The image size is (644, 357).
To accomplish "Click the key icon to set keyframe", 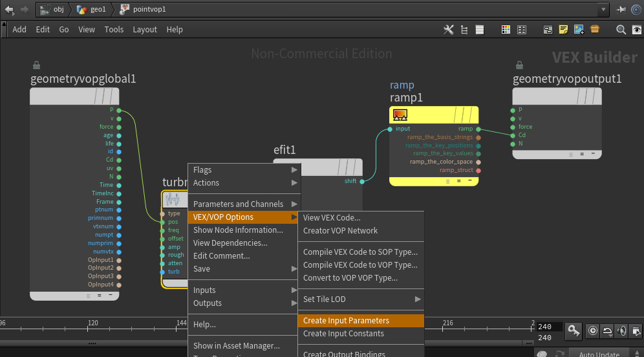I will 574,330.
